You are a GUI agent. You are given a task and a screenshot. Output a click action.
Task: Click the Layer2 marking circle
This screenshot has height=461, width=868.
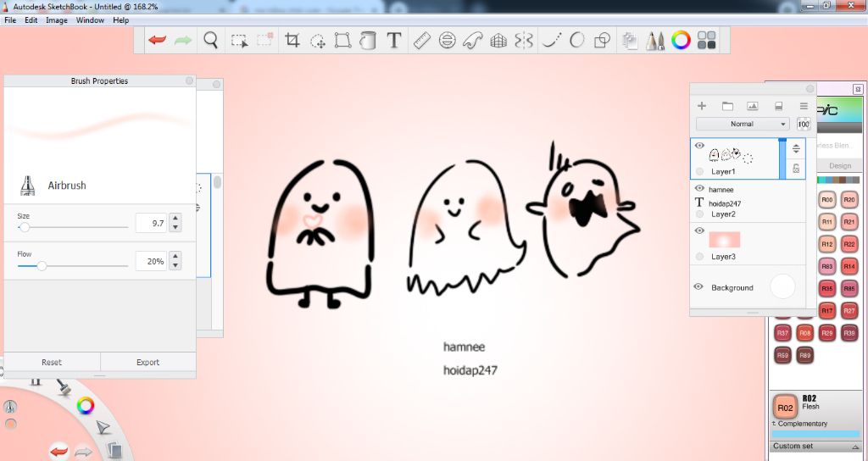[x=699, y=214]
